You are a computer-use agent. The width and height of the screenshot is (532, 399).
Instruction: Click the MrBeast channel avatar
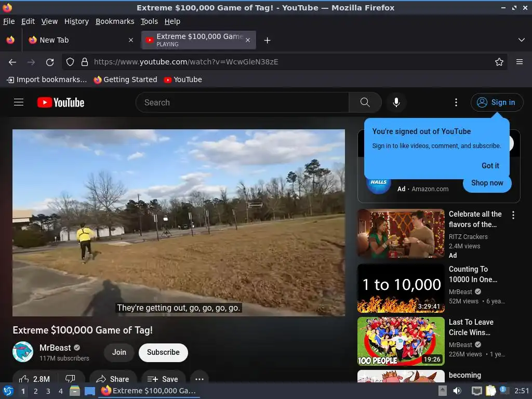pyautogui.click(x=23, y=352)
